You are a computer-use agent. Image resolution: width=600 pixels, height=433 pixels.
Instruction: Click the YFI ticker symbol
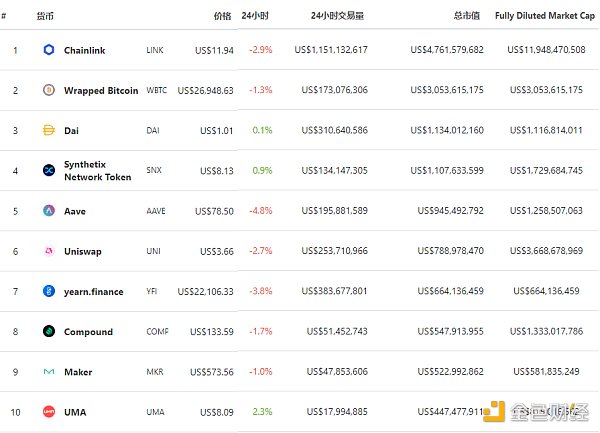click(x=152, y=291)
